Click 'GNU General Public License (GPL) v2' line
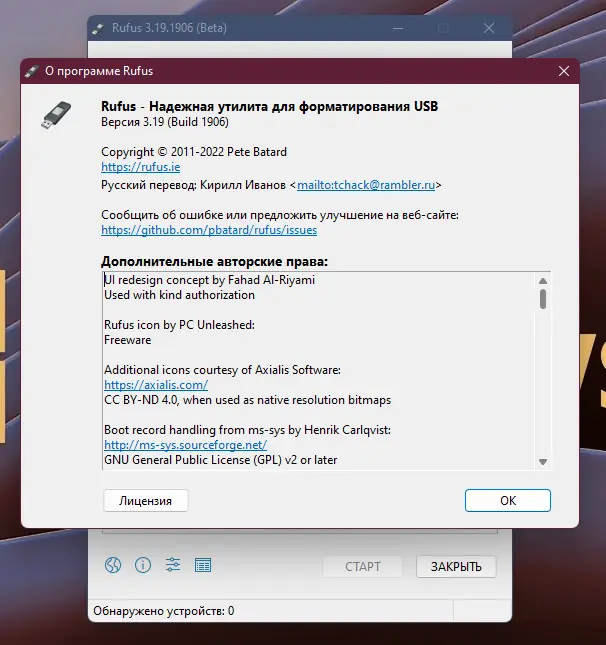606x645 pixels. tap(221, 460)
